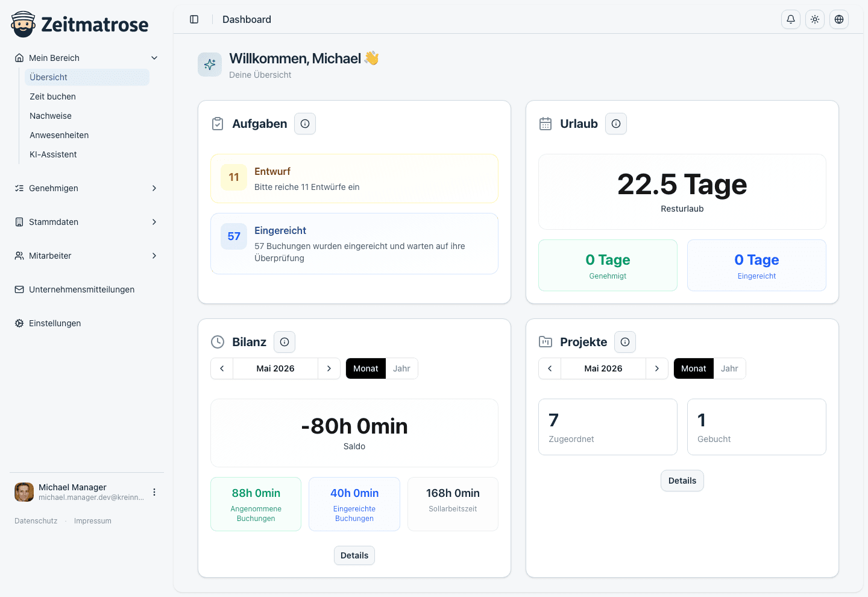Click the Einstellungen gear icon
The height and width of the screenshot is (597, 868).
tap(19, 323)
